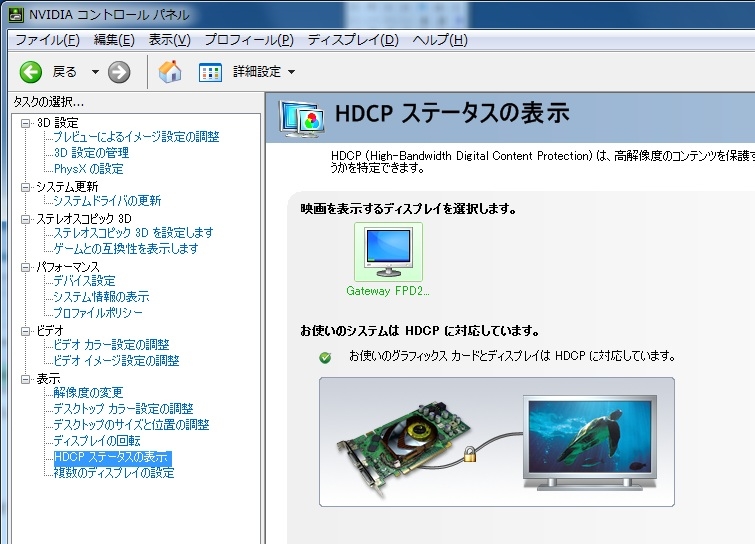Open システム情報の表示 link
This screenshot has height=544, width=755.
pyautogui.click(x=101, y=297)
